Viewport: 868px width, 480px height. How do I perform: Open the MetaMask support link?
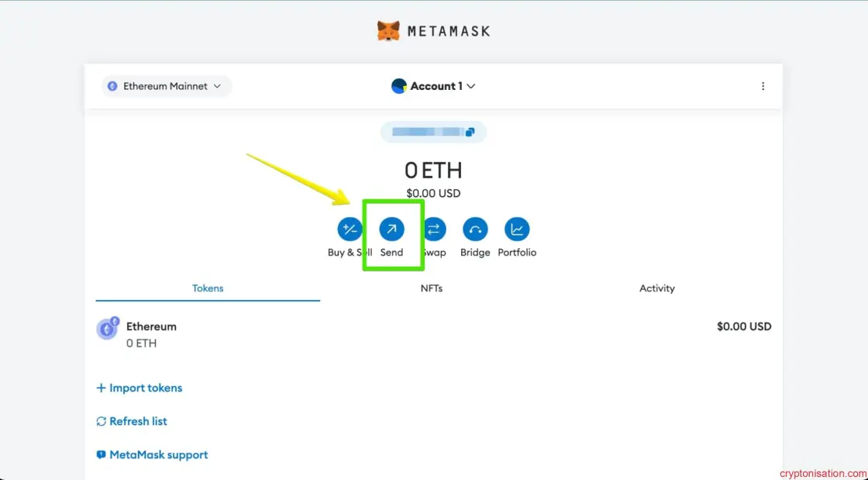(x=152, y=455)
